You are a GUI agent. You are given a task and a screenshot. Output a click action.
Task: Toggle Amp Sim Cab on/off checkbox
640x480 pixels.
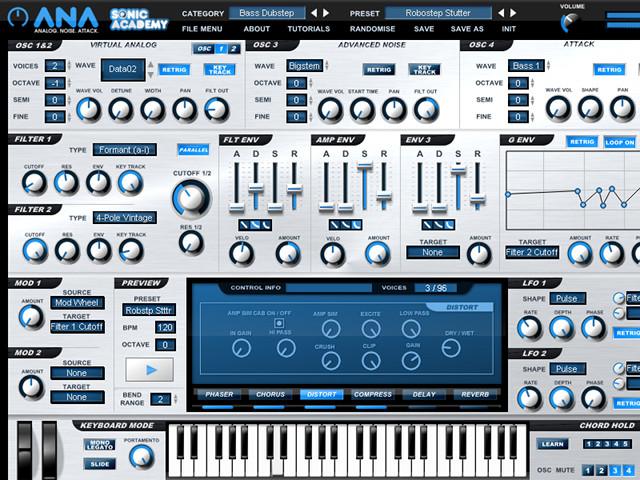click(279, 323)
